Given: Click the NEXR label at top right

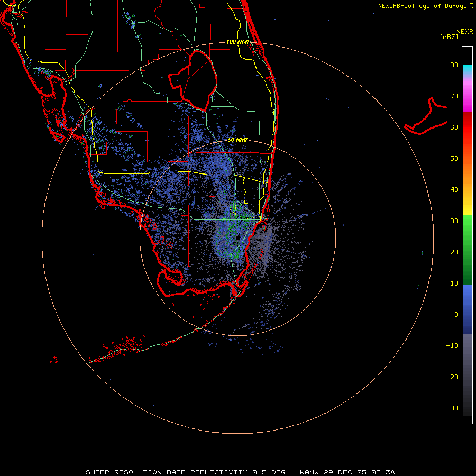Looking at the screenshot, I should click(x=465, y=32).
